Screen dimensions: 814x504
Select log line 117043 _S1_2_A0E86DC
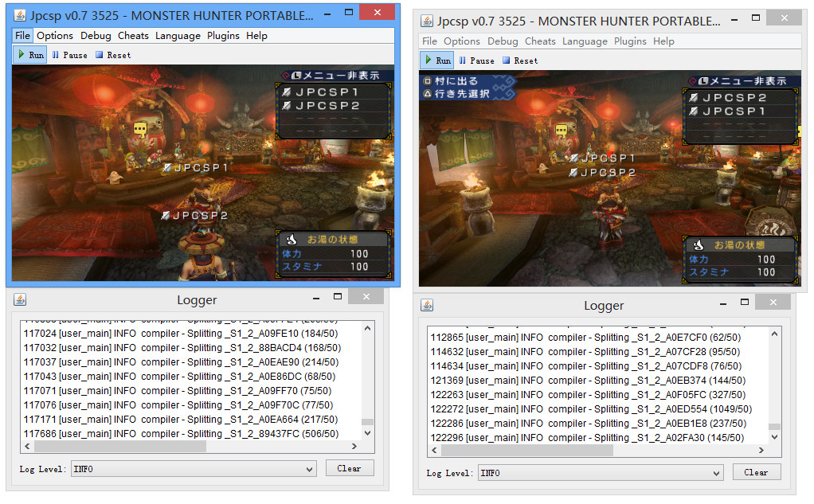pos(180,377)
